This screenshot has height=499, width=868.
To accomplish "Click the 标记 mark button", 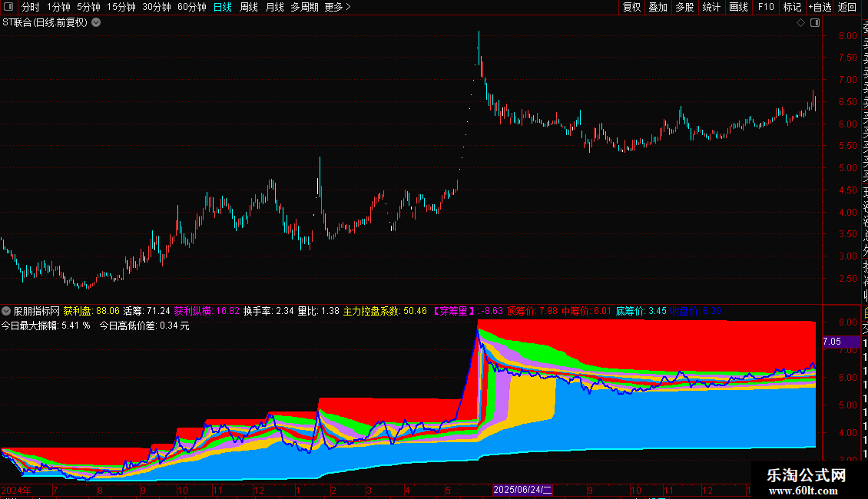I will tap(792, 7).
